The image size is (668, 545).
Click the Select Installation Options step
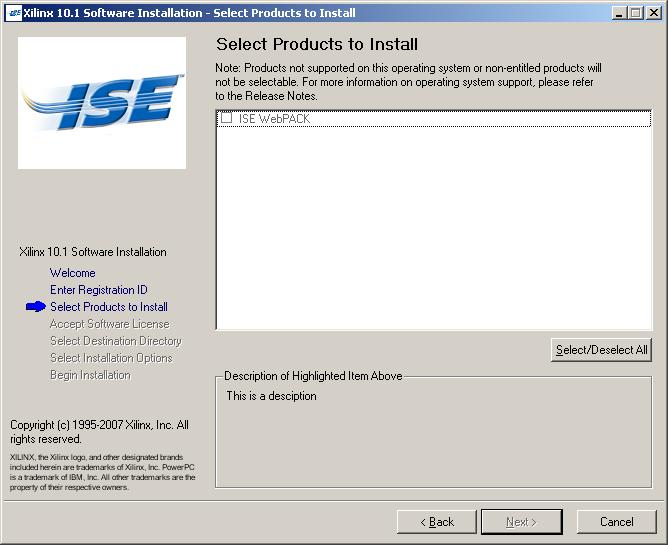click(x=111, y=358)
